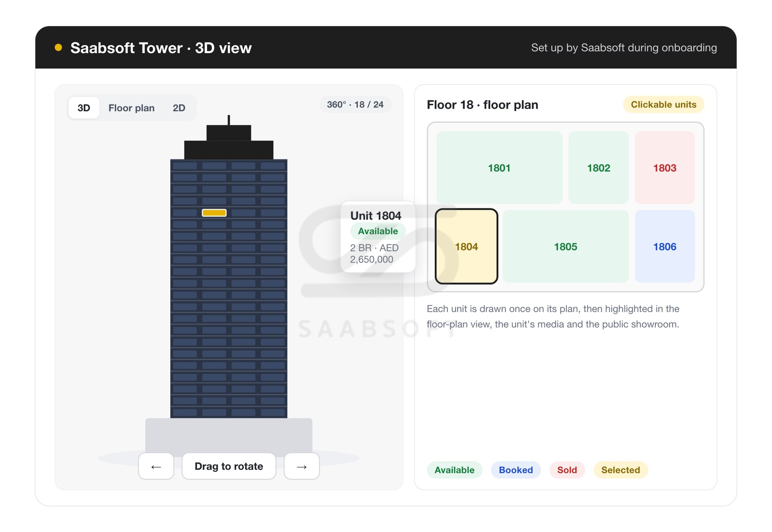Click the '2 BR · AED 2,650,000' price text
This screenshot has height=532, width=772.
coord(374,254)
